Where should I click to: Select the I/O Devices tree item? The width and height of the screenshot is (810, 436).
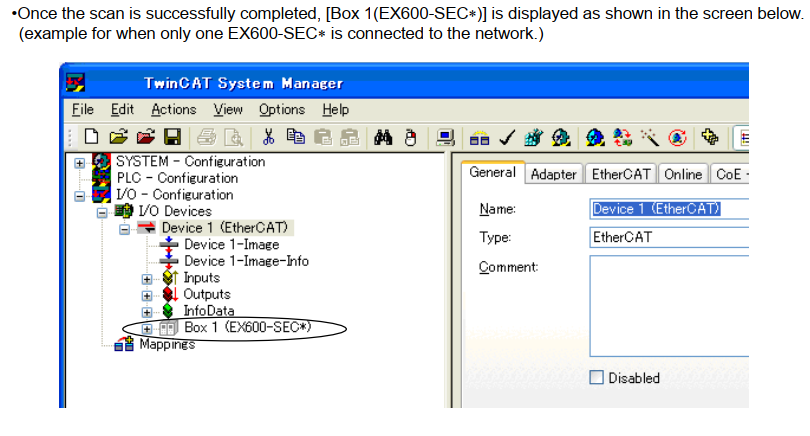[175, 211]
